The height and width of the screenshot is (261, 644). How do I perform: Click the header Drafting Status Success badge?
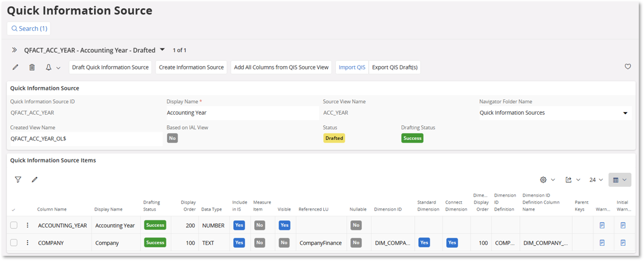click(x=413, y=138)
